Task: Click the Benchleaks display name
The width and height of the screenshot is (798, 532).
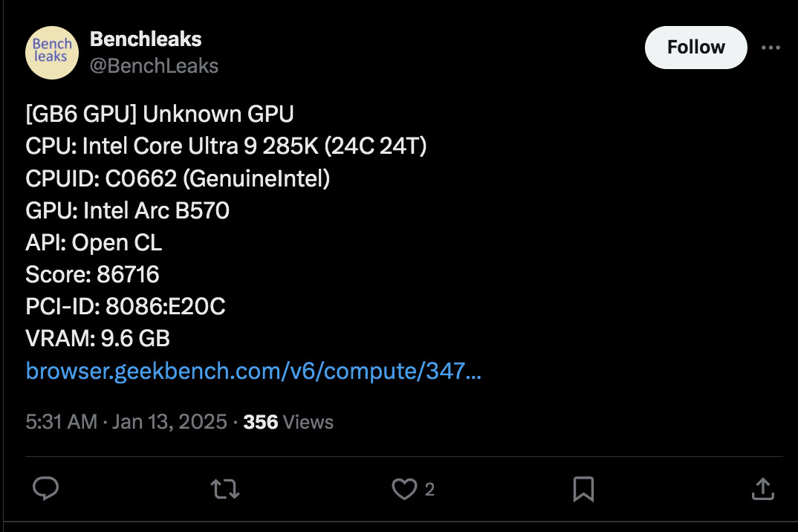Action: click(146, 39)
